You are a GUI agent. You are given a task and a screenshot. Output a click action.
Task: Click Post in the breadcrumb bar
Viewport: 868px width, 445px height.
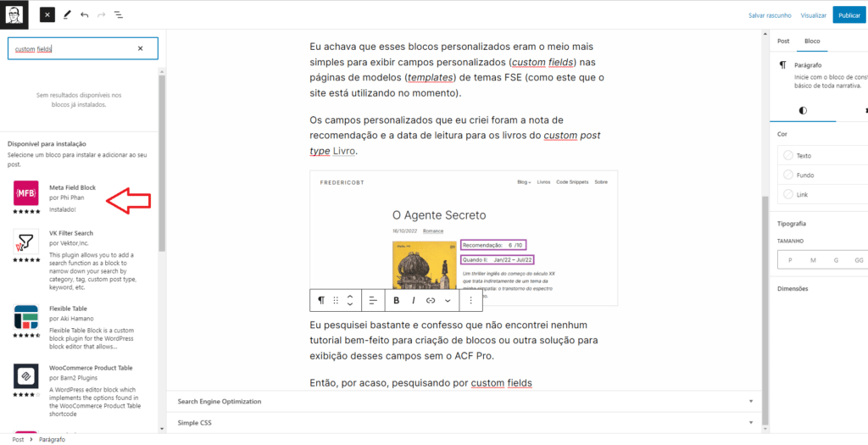point(18,439)
